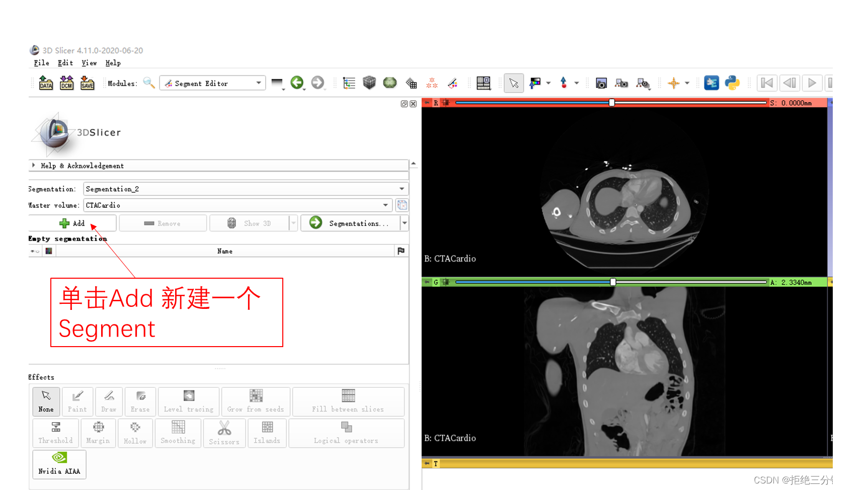Click the Show 3D button
Viewport: 868px width, 490px height.
tap(250, 223)
